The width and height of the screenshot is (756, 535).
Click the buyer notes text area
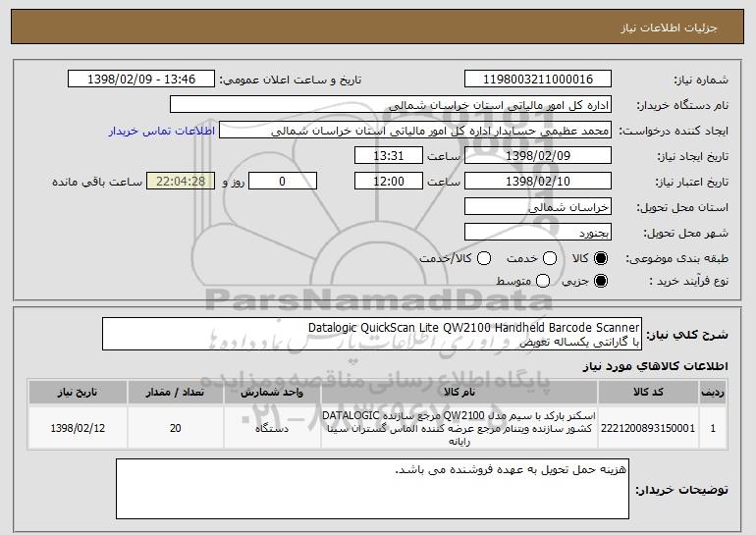372,489
